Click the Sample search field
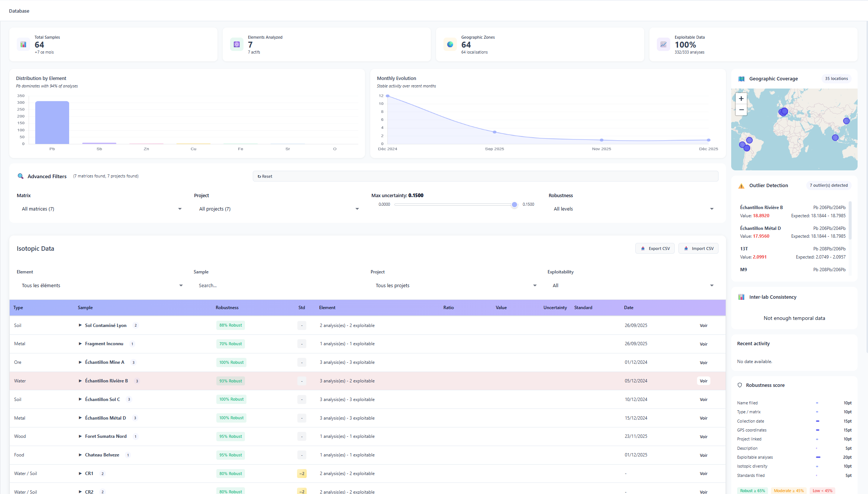The image size is (868, 494). click(260, 285)
